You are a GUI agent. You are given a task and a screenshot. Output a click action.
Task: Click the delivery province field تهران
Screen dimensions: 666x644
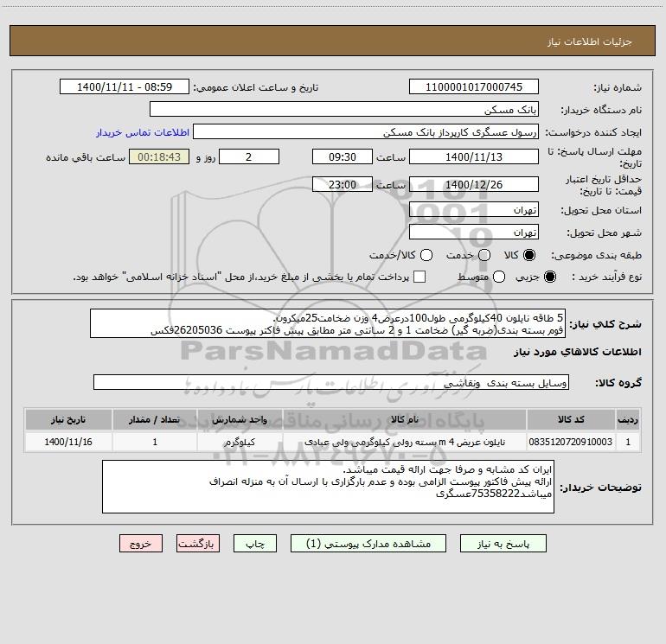pos(474,210)
